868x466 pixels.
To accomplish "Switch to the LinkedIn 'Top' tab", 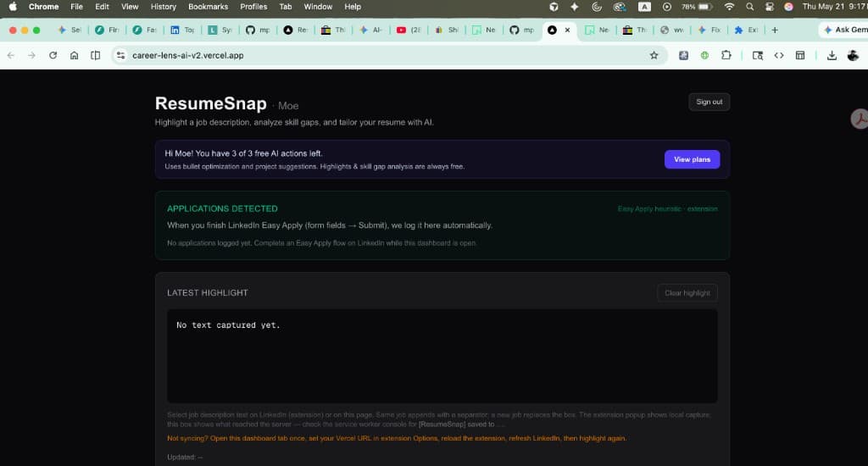I will point(182,30).
